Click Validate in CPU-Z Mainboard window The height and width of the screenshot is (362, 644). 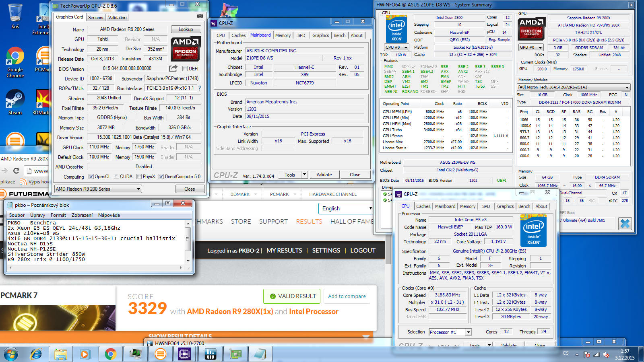[324, 175]
